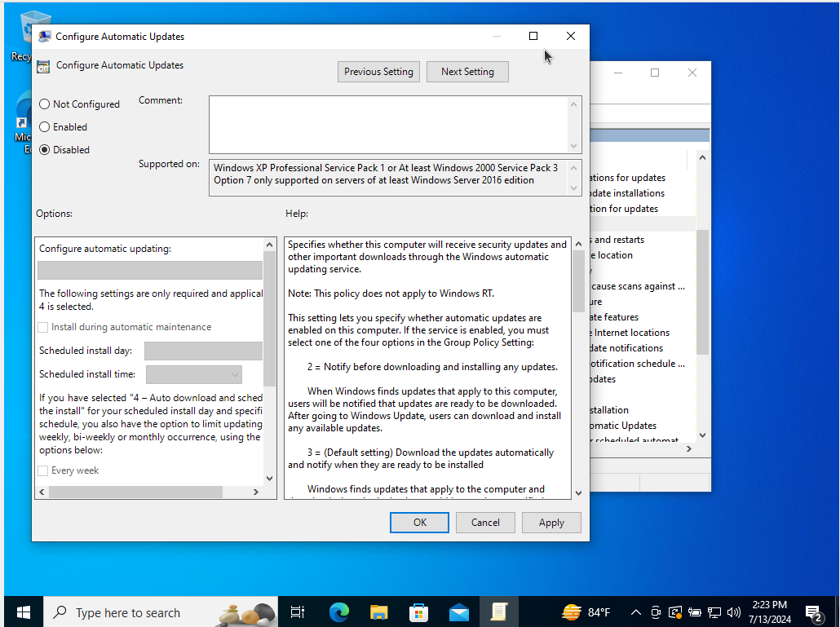Maximize the Configure Automatic Updates dialog
The width and height of the screenshot is (840, 627).
point(533,36)
